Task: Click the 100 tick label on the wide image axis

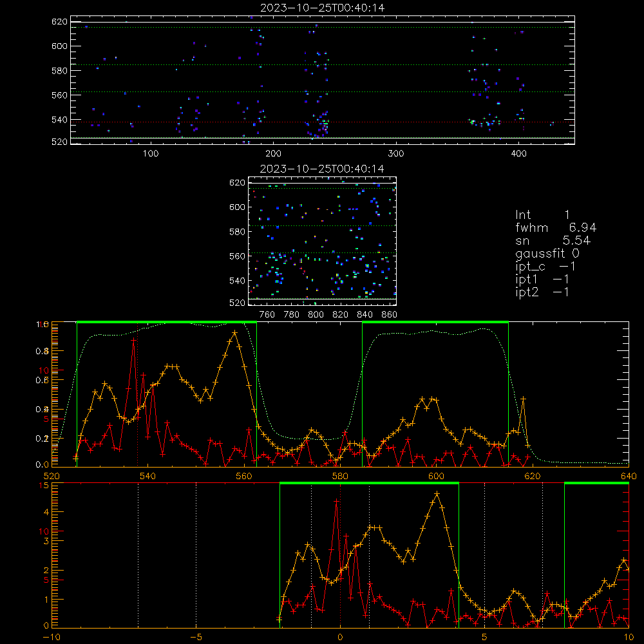Action: pyautogui.click(x=151, y=154)
